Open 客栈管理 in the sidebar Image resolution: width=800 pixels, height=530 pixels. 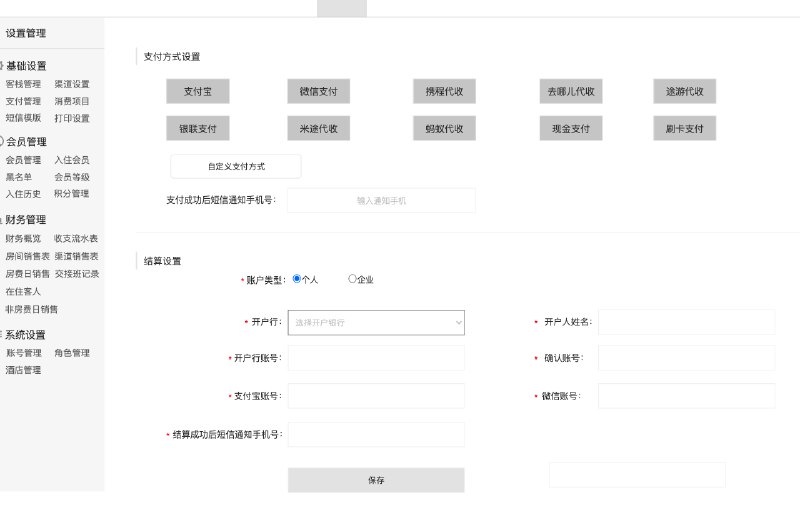[x=23, y=84]
